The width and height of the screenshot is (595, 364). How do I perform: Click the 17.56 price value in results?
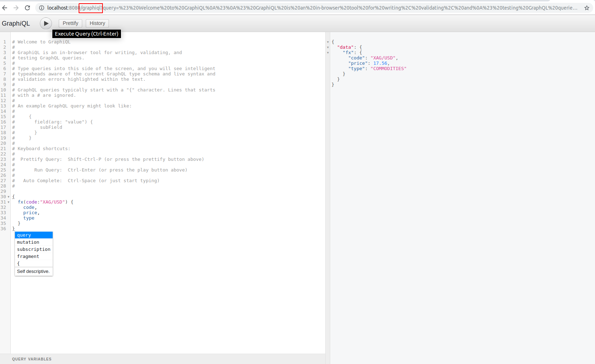pyautogui.click(x=380, y=63)
